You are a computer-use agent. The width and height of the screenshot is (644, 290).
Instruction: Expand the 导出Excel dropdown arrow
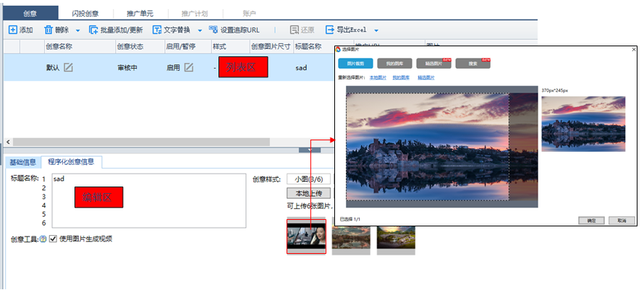tap(376, 30)
